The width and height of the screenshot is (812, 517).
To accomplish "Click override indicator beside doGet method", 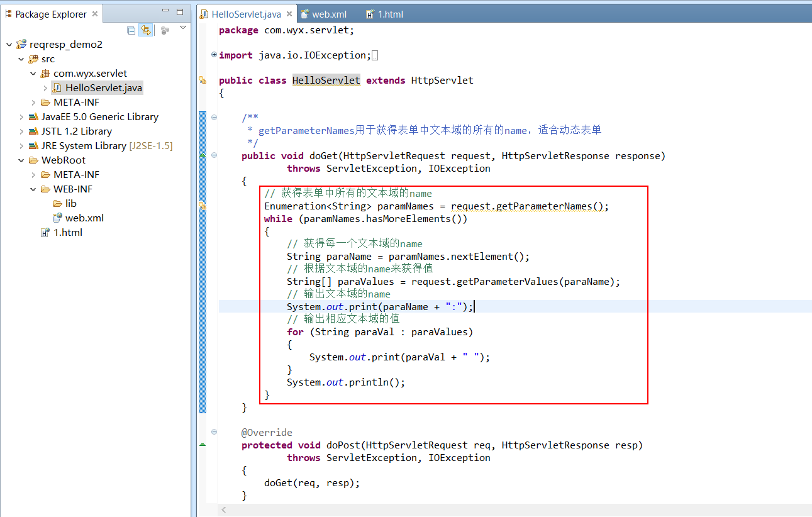I will (x=203, y=155).
